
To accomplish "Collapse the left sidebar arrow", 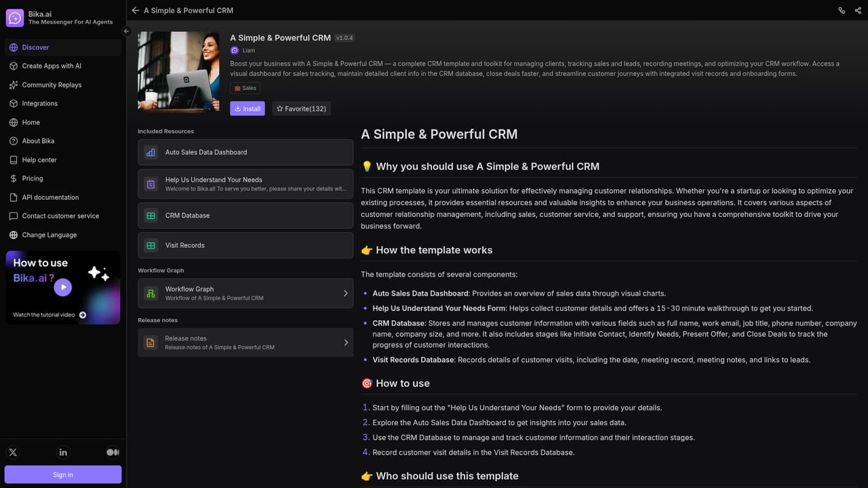I will (126, 31).
